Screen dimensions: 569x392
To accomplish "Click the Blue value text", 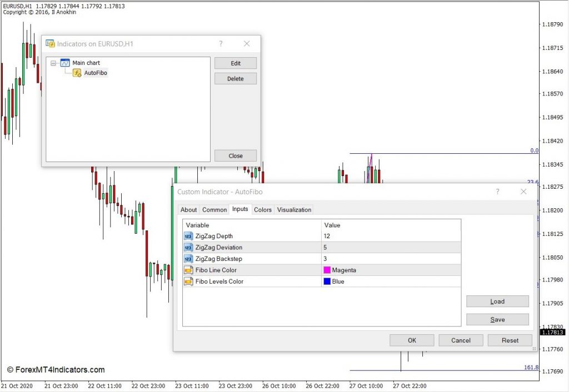I will click(338, 282).
